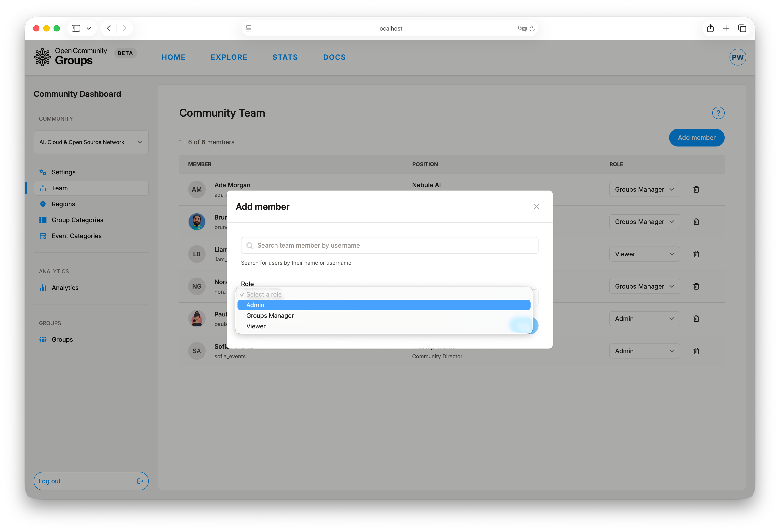This screenshot has width=780, height=532.
Task: Open the STATS nav item
Action: tap(285, 57)
